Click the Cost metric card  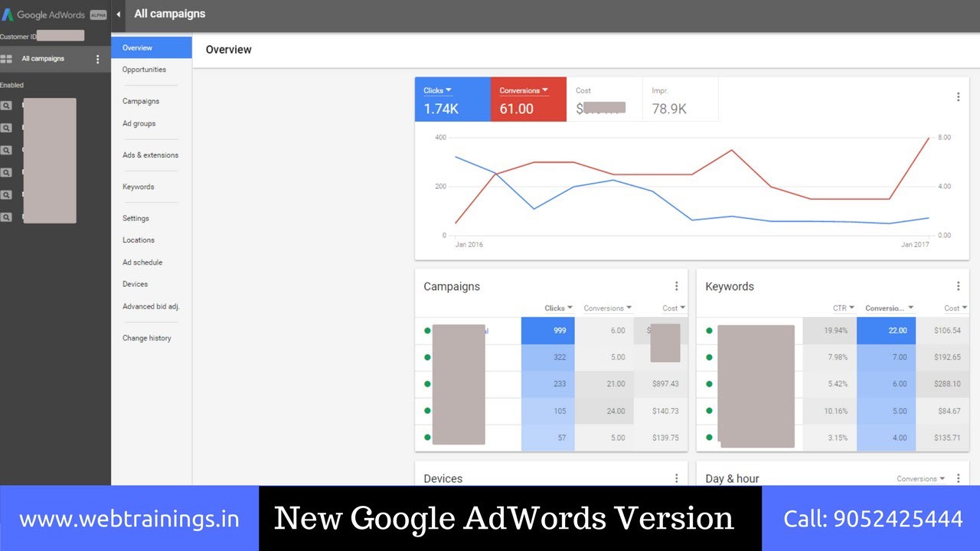[604, 99]
